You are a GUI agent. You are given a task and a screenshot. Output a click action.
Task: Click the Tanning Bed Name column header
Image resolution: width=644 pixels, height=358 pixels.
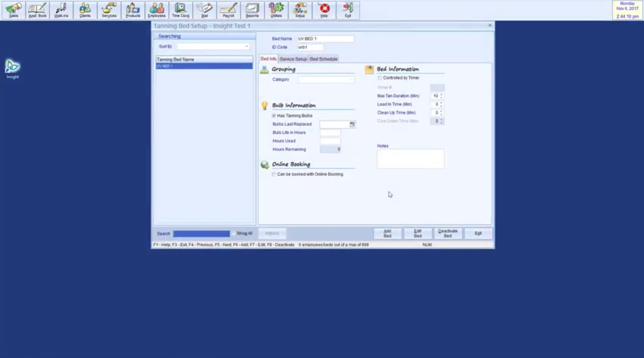click(204, 59)
